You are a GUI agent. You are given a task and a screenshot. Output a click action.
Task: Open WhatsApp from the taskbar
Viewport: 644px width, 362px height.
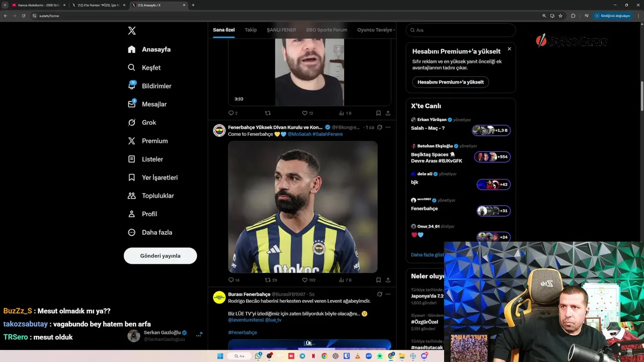(258, 356)
